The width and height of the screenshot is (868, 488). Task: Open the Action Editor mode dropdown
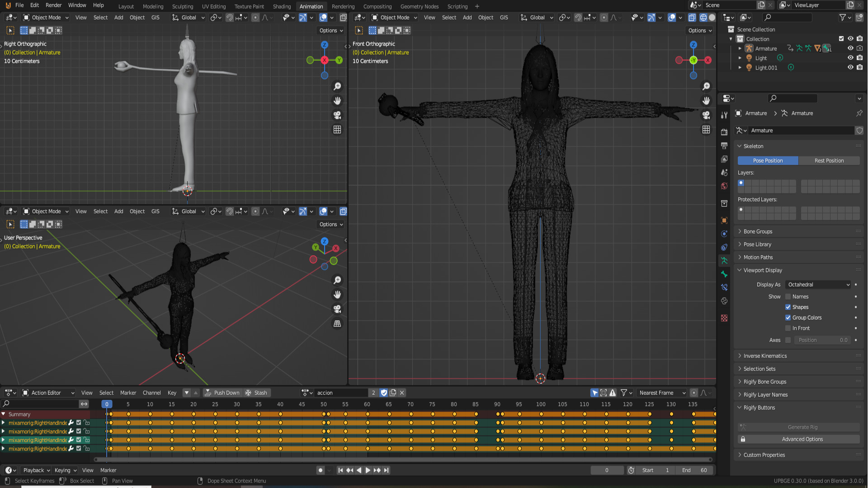48,393
